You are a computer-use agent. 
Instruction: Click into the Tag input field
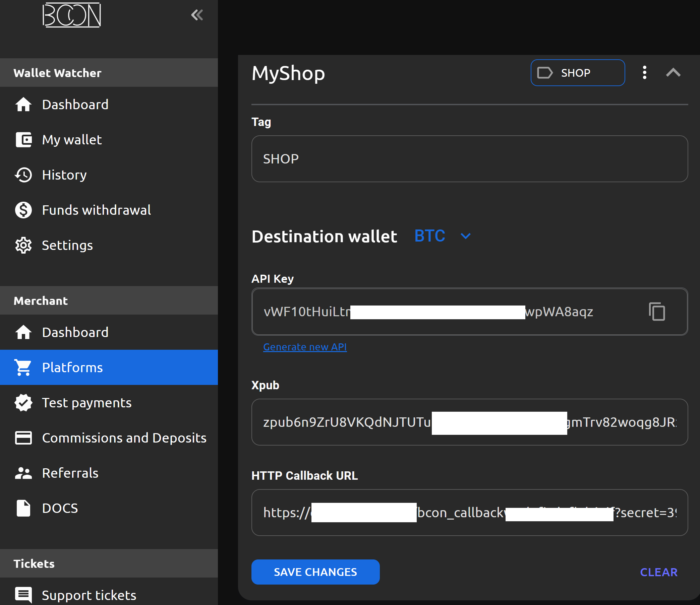[469, 159]
